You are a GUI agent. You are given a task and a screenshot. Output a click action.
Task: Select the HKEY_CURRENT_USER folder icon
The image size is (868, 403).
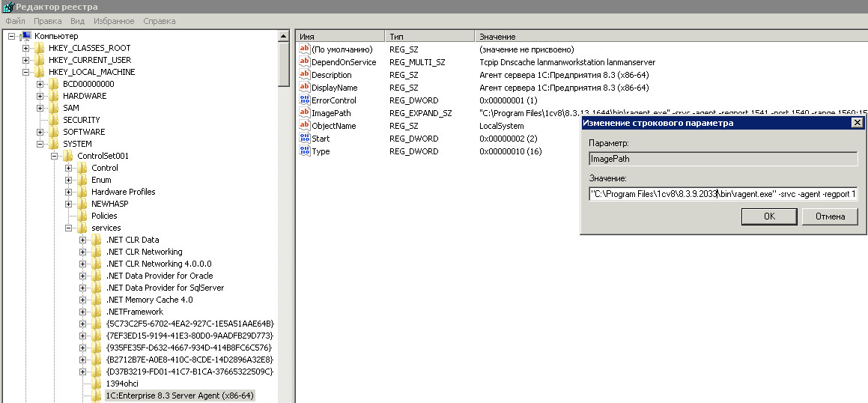pos(39,60)
